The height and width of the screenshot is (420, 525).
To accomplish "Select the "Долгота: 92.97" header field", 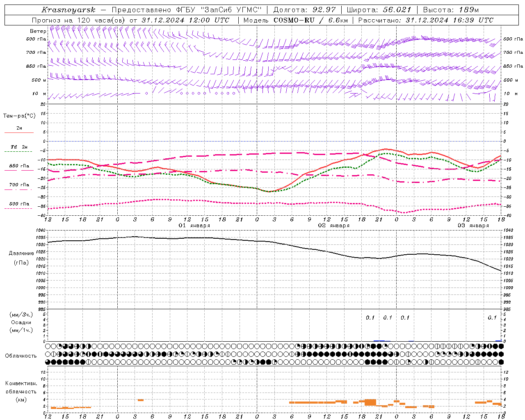I will click(x=304, y=10).
